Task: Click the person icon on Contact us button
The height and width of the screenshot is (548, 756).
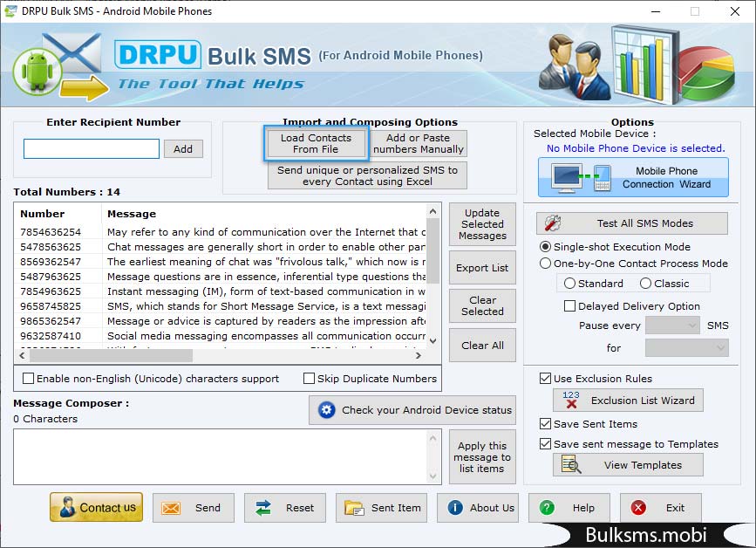Action: tap(67, 508)
